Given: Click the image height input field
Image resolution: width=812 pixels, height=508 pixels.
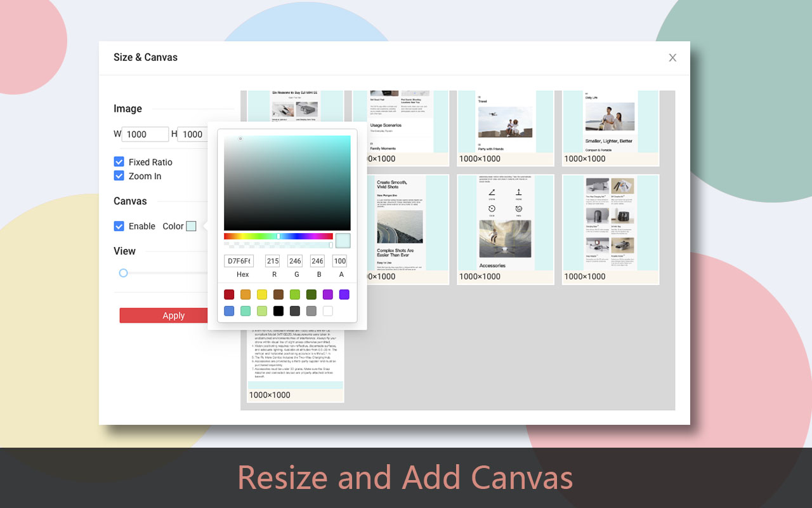Looking at the screenshot, I should click(x=192, y=134).
